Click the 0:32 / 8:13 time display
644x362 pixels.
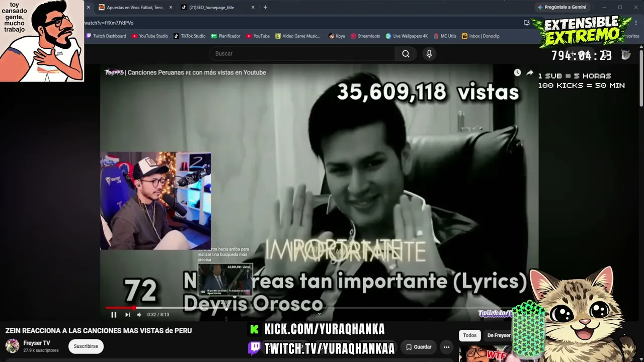click(158, 315)
